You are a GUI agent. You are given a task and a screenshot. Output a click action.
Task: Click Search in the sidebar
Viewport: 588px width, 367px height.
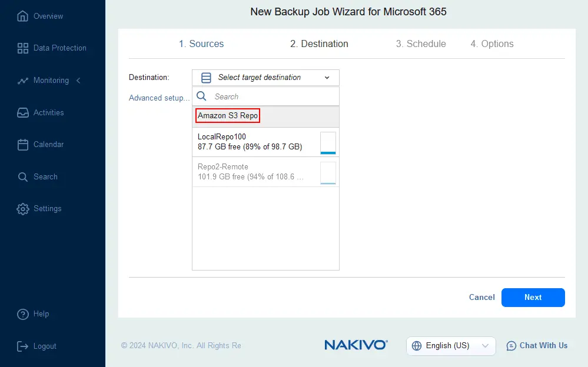pyautogui.click(x=45, y=176)
